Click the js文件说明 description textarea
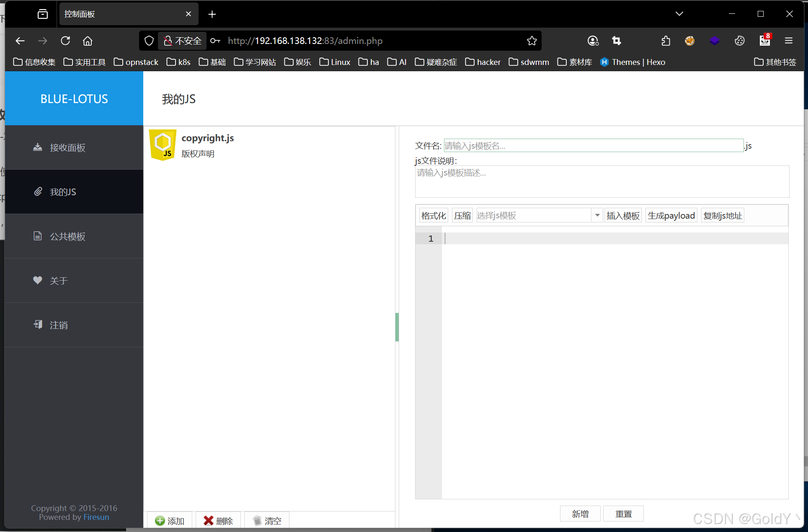Screen dimensions: 808x532 602,181
